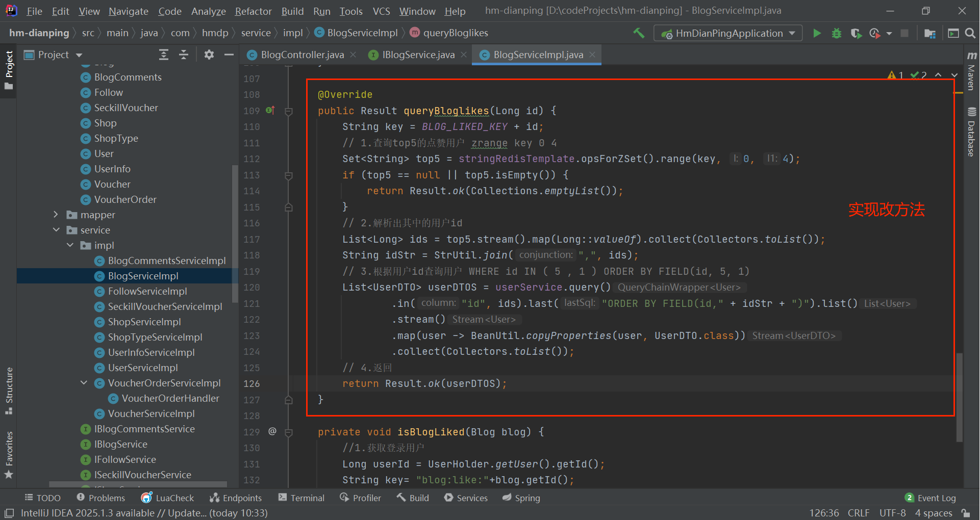The height and width of the screenshot is (520, 980).
Task: Close the BlogServiceImpl.java tab
Action: click(592, 55)
